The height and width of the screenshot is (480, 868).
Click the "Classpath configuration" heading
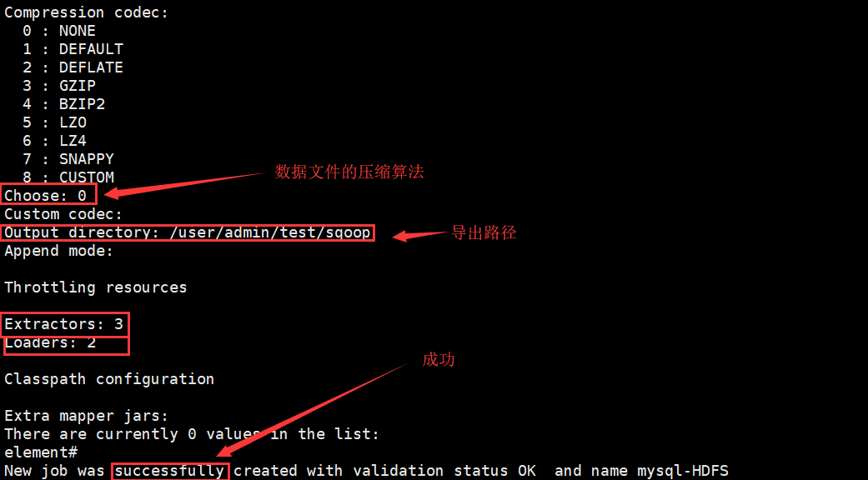109,379
